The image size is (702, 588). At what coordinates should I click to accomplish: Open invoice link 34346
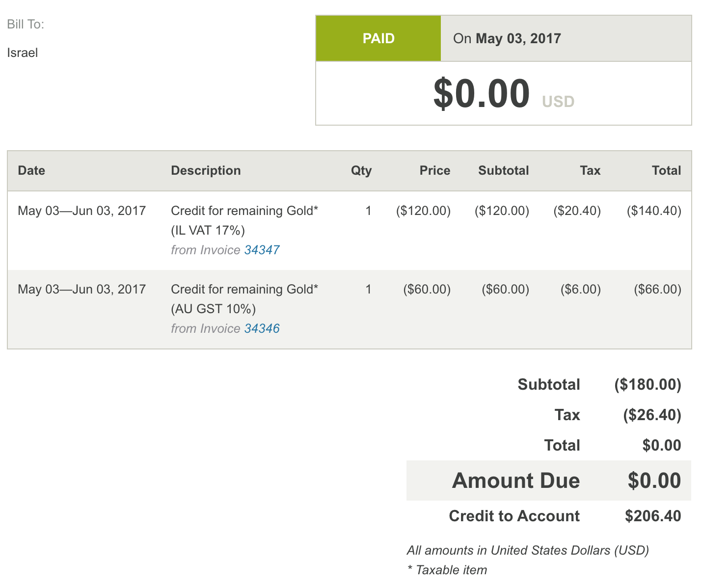point(262,328)
